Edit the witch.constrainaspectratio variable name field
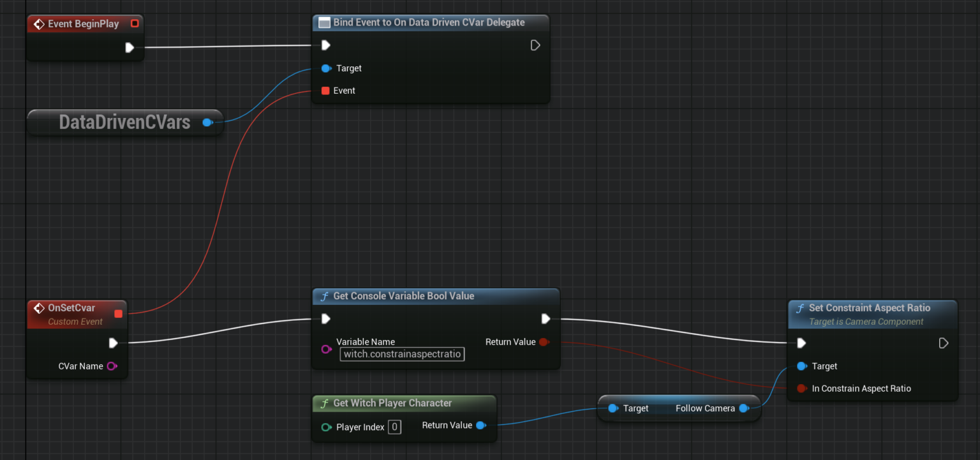 (x=402, y=354)
